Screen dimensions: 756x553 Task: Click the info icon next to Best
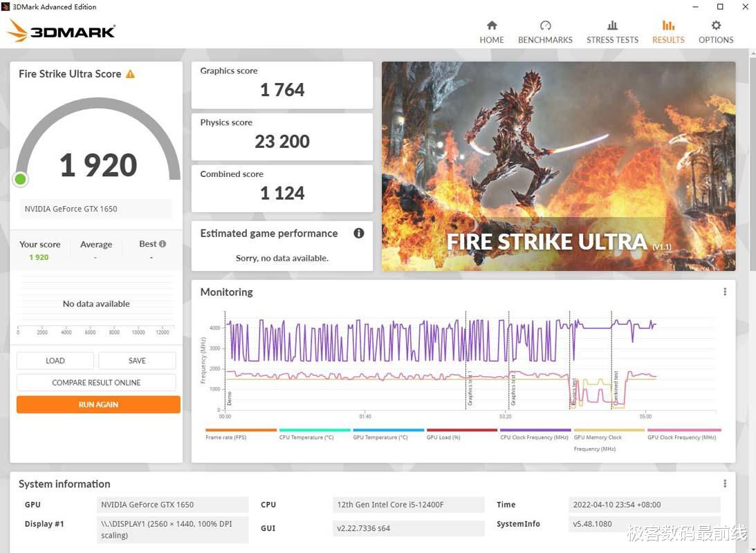[163, 244]
